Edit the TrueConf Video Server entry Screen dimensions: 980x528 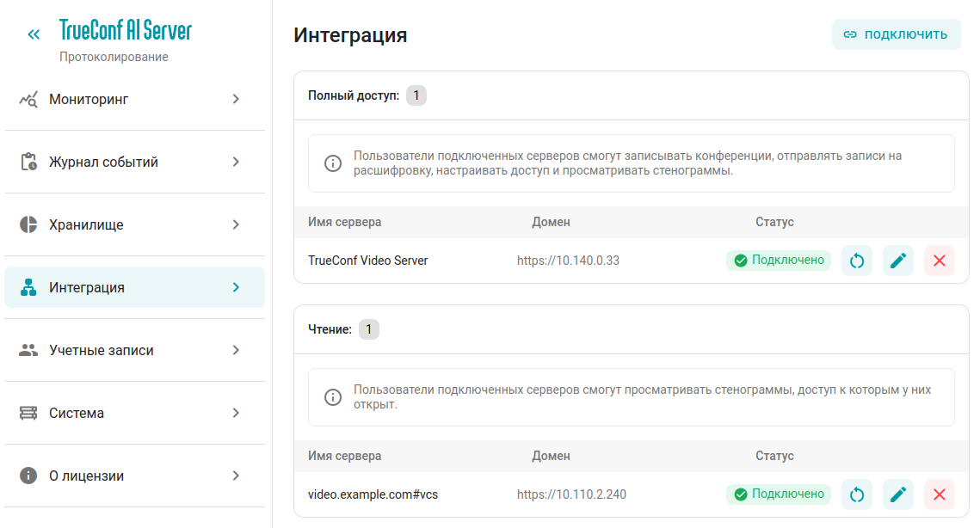coord(898,261)
